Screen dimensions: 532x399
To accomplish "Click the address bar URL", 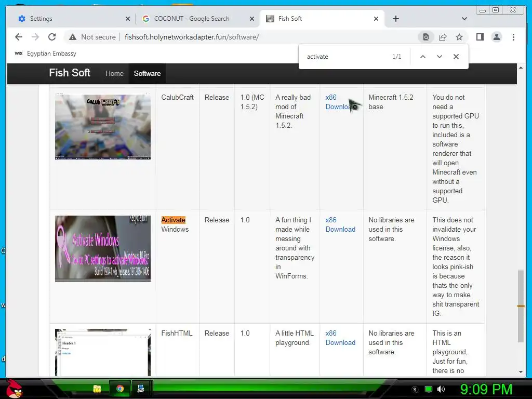I will pyautogui.click(x=191, y=37).
